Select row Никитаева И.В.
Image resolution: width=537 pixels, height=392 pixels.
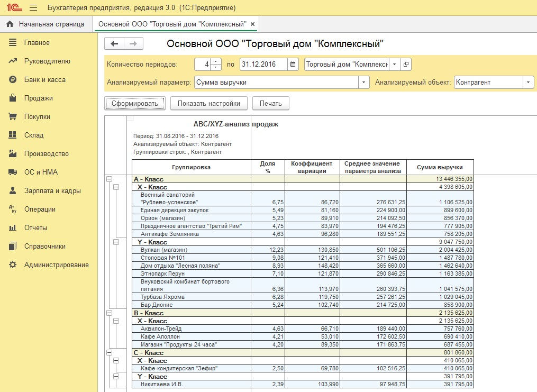pos(303,384)
